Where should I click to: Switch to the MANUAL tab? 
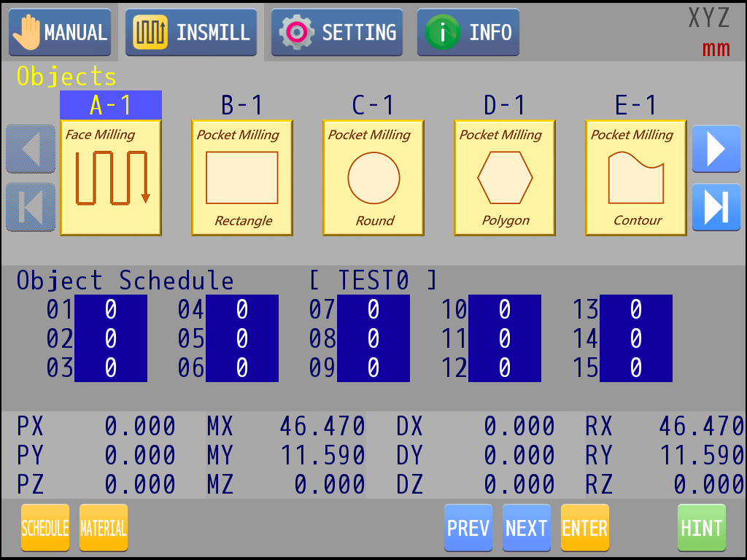point(60,33)
